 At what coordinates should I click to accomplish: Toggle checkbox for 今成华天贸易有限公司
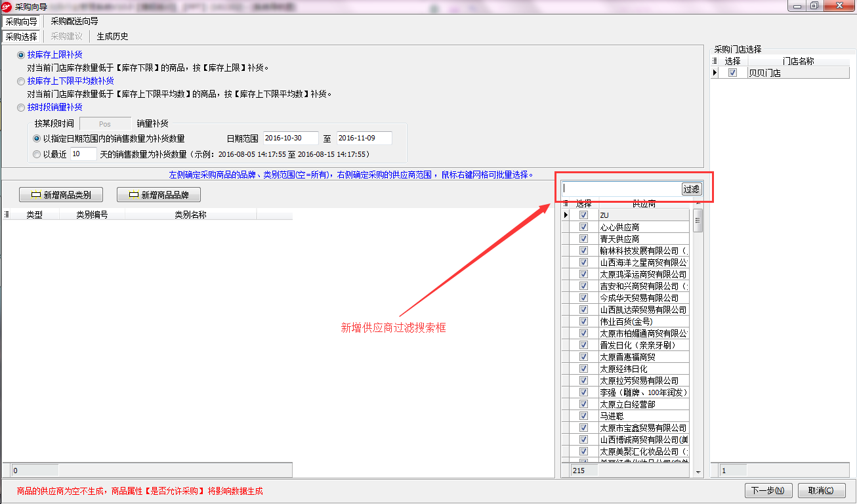point(583,298)
